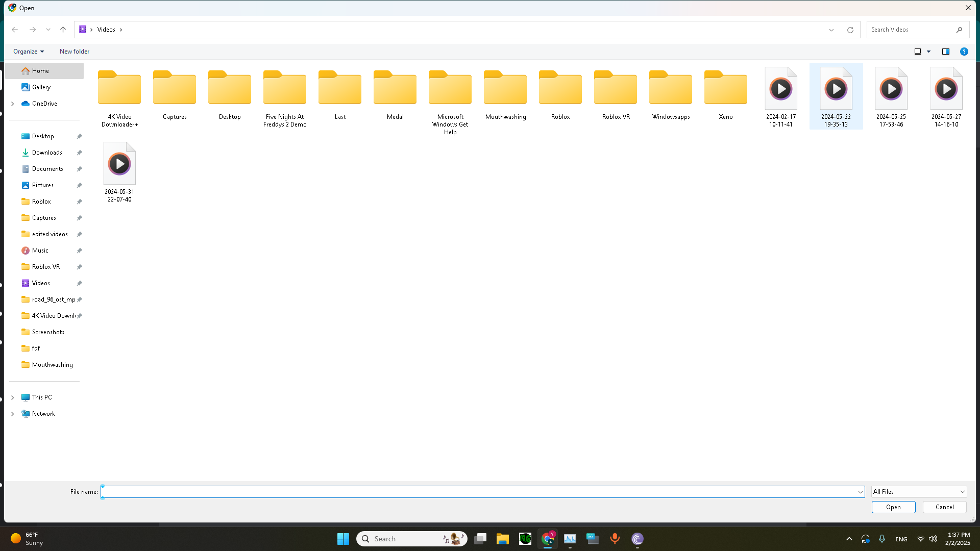980x551 pixels.
Task: Go to Gallery in the sidebar
Action: click(41, 87)
